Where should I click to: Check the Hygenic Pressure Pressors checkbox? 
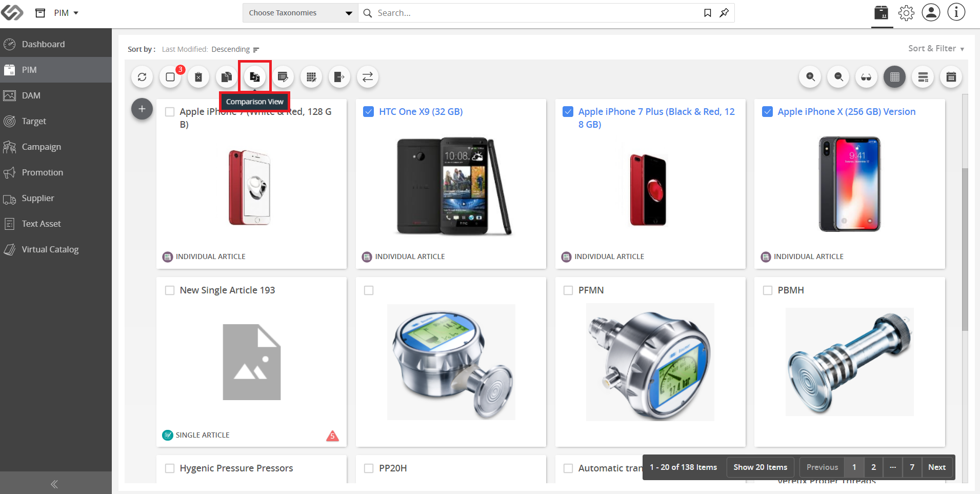tap(170, 468)
